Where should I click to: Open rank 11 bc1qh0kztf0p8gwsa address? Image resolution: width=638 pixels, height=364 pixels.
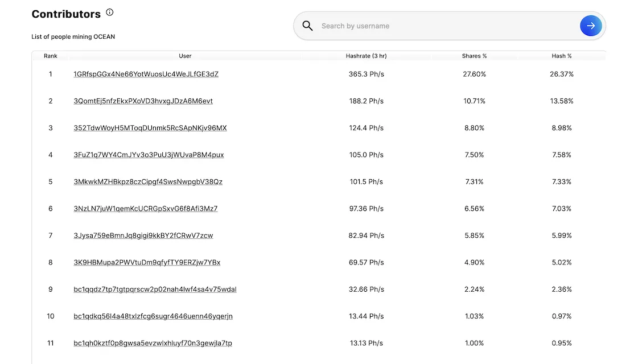coord(153,344)
